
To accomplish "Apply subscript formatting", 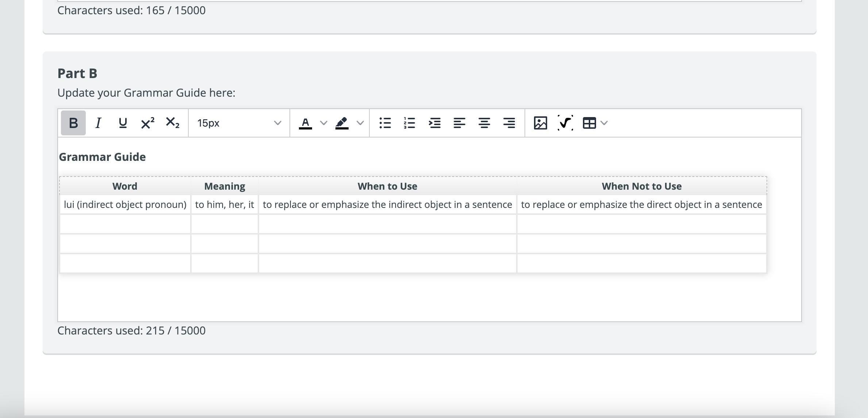I will pos(172,123).
